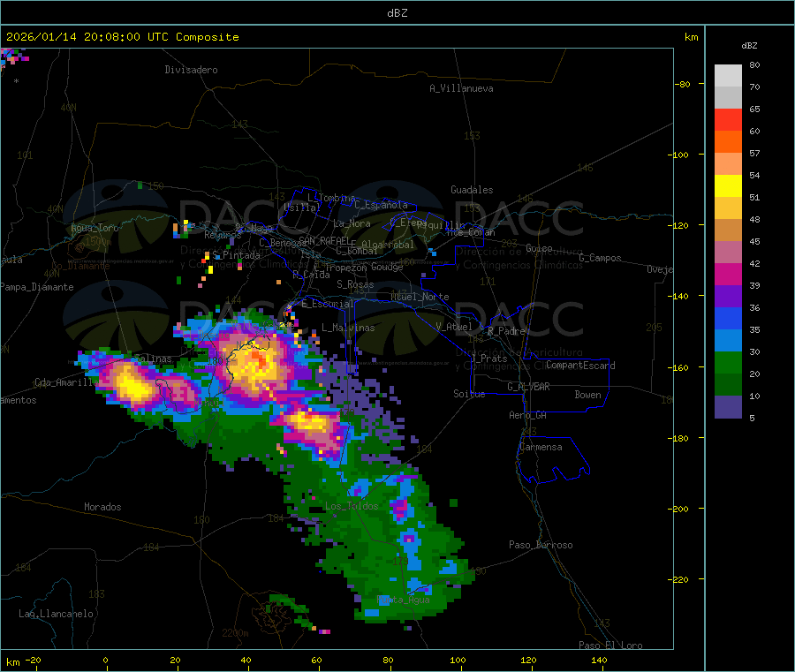Select the 65-70 dBZ light gray swatch
The height and width of the screenshot is (672, 795).
728,97
